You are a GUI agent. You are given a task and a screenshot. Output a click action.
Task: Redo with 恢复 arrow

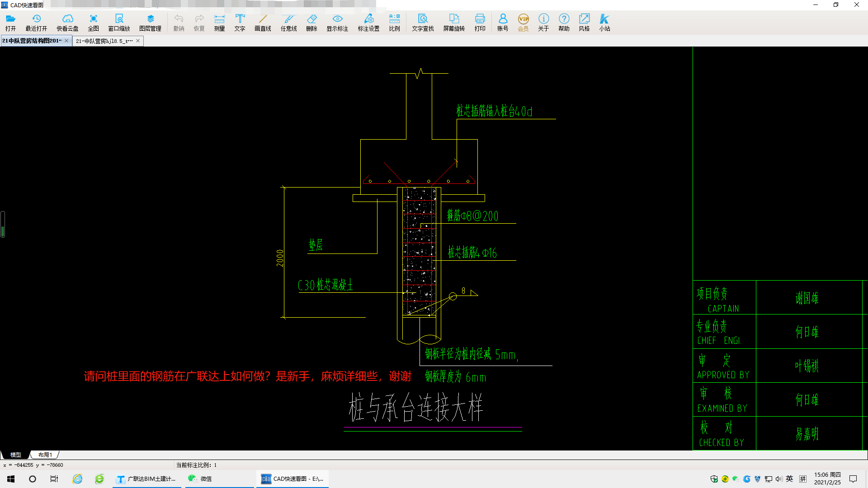[x=199, y=22]
